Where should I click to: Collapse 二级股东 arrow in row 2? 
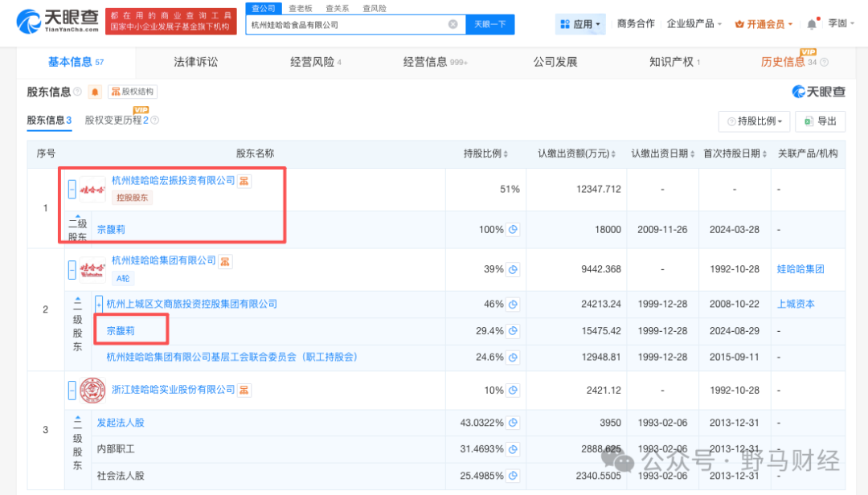tap(77, 300)
